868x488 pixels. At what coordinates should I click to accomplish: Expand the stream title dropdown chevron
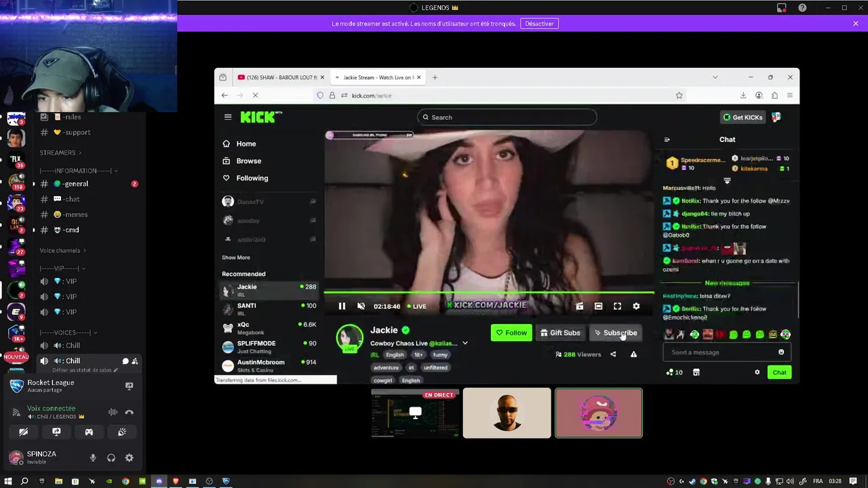(x=465, y=344)
